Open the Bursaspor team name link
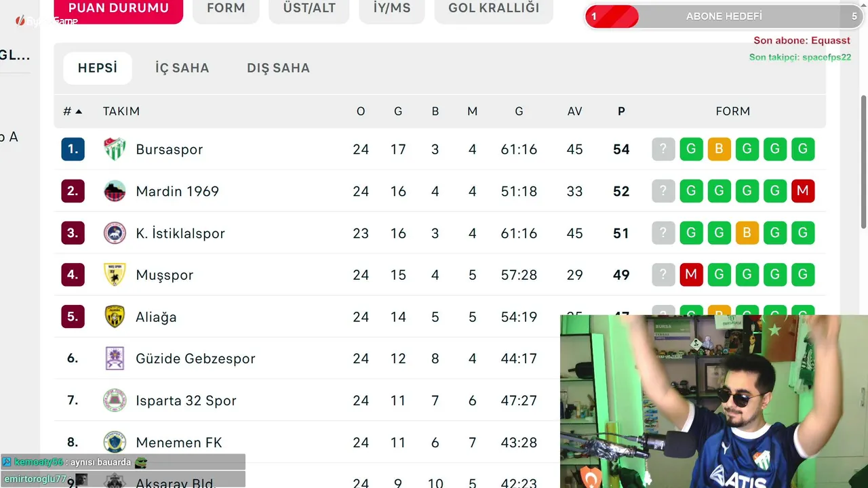The width and height of the screenshot is (868, 488). click(169, 149)
